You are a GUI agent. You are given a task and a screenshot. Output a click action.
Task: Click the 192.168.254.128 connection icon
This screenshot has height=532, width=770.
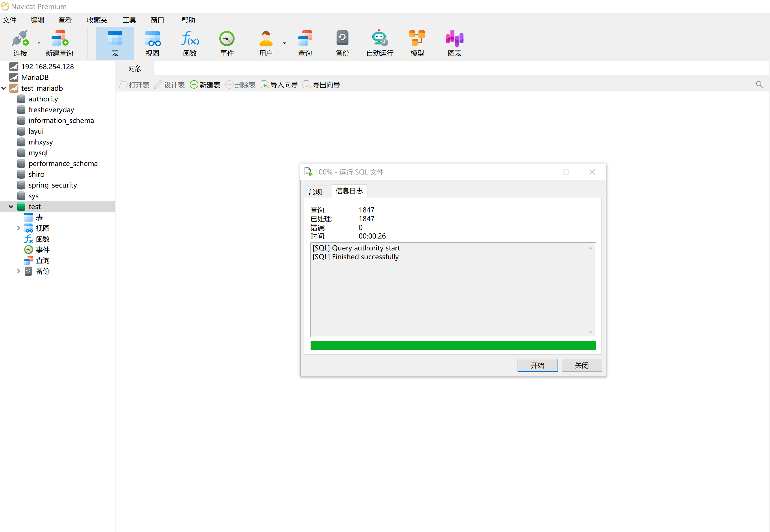tap(14, 66)
